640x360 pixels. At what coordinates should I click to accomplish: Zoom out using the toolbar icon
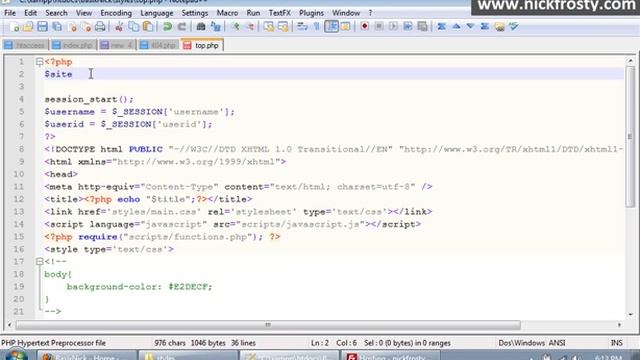click(x=250, y=27)
